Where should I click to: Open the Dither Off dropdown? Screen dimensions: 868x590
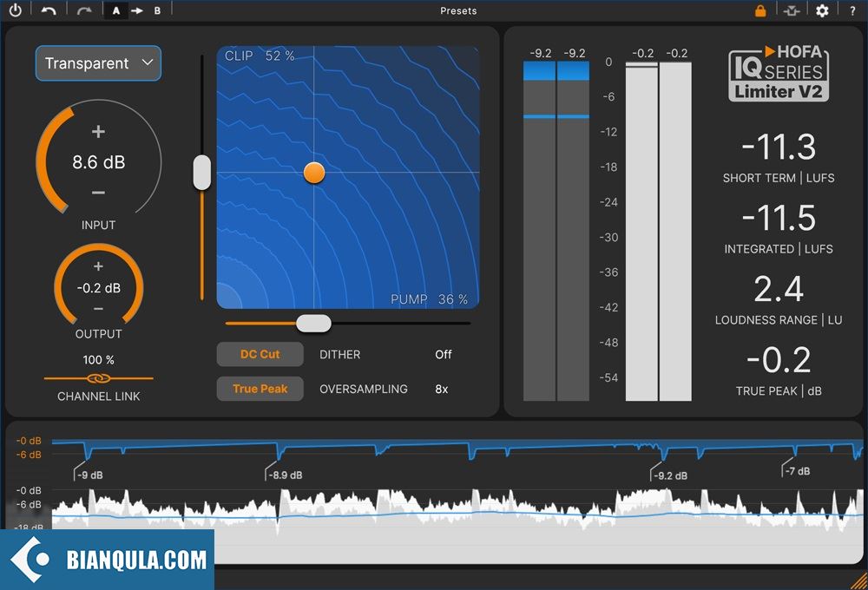443,354
